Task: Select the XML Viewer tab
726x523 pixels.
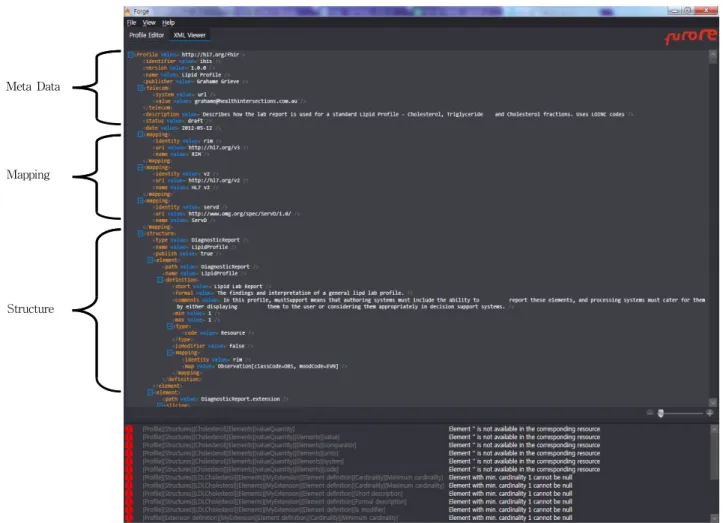Action: (x=189, y=35)
